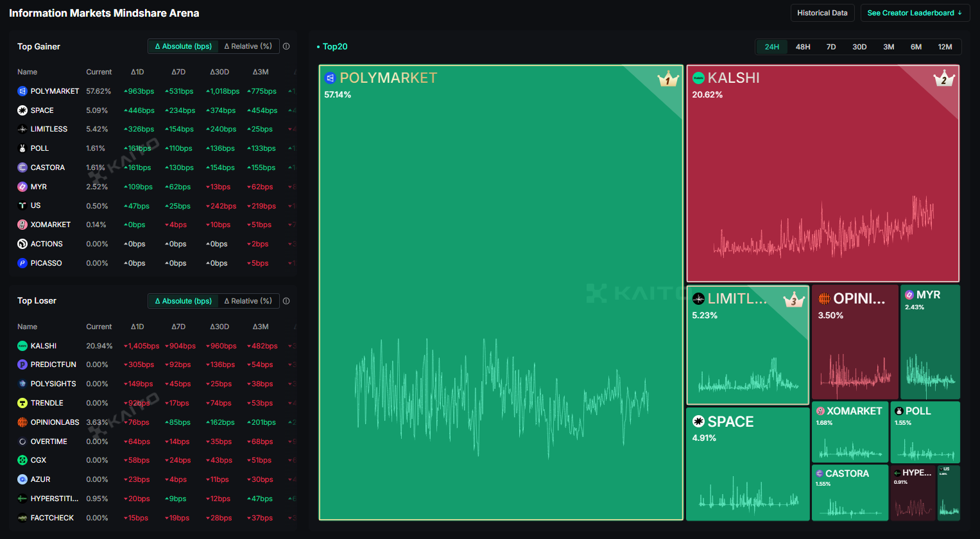
Task: Open the info tooltip beside Top Gainer toggles
Action: pyautogui.click(x=286, y=46)
